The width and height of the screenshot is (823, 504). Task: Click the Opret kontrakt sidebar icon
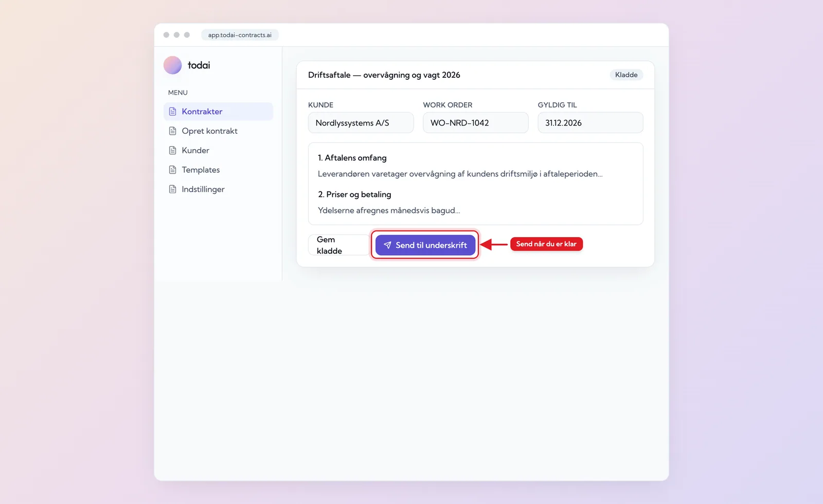click(x=173, y=131)
